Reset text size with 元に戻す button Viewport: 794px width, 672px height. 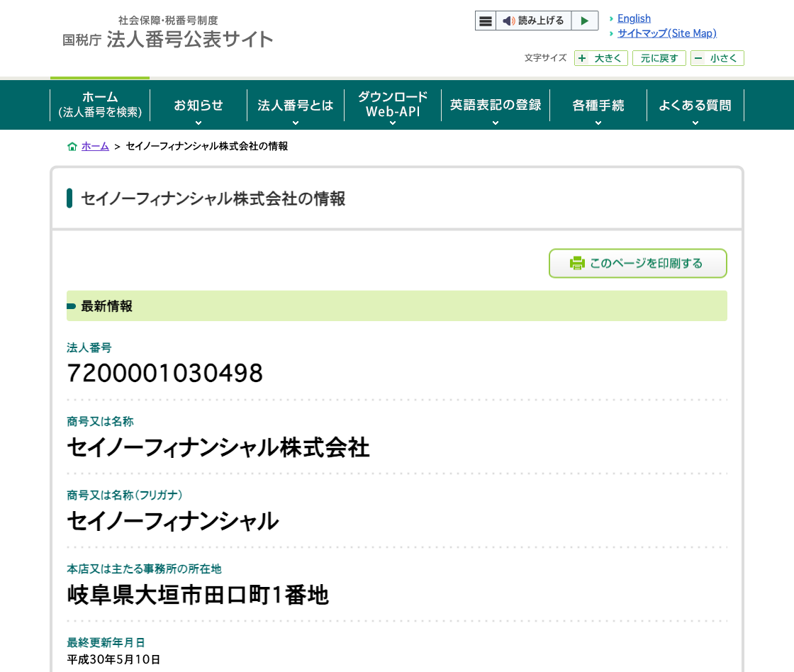point(659,58)
